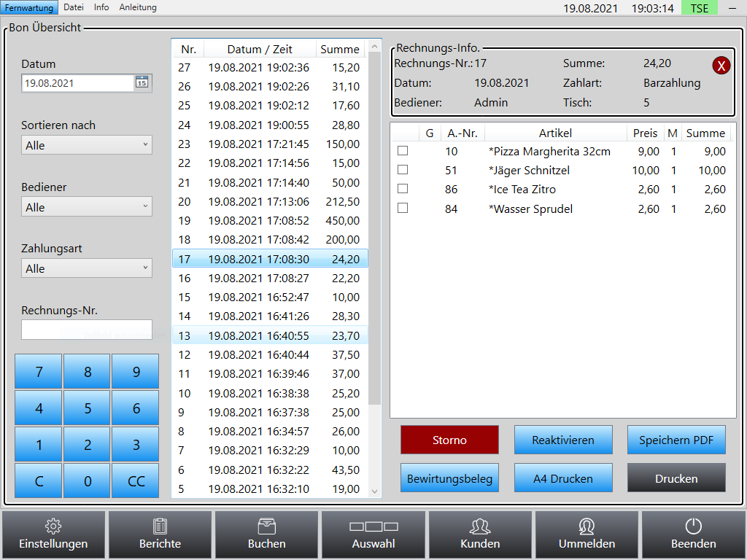This screenshot has height=560, width=747.
Task: Tap keypad digit 2
Action: 88,444
